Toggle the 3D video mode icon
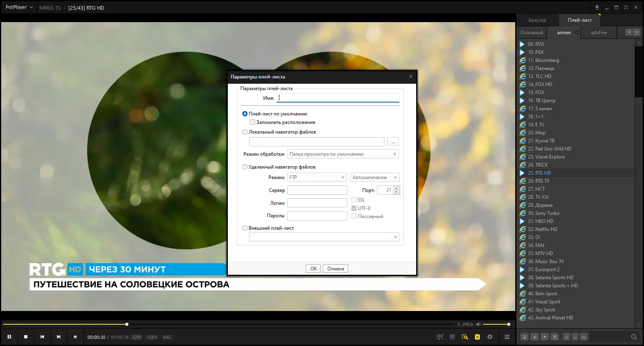 coord(452,337)
